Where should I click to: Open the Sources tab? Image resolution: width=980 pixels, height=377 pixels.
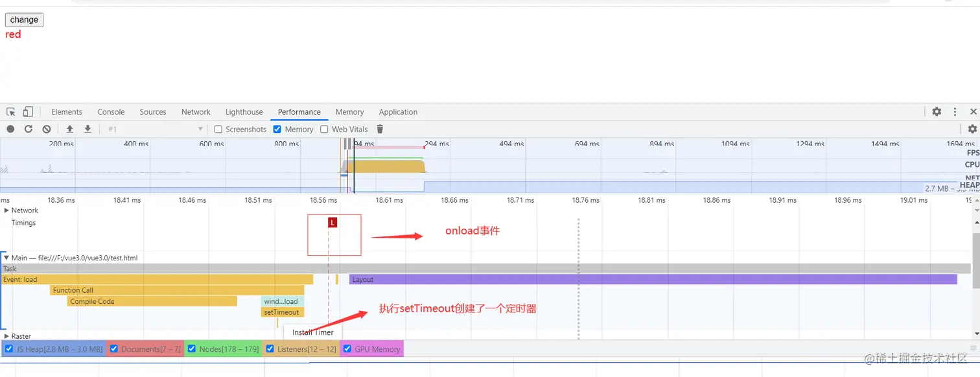tap(153, 112)
